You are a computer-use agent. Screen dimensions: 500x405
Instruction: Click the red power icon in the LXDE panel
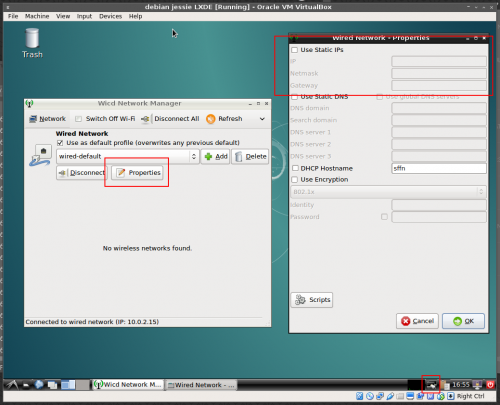click(x=490, y=385)
